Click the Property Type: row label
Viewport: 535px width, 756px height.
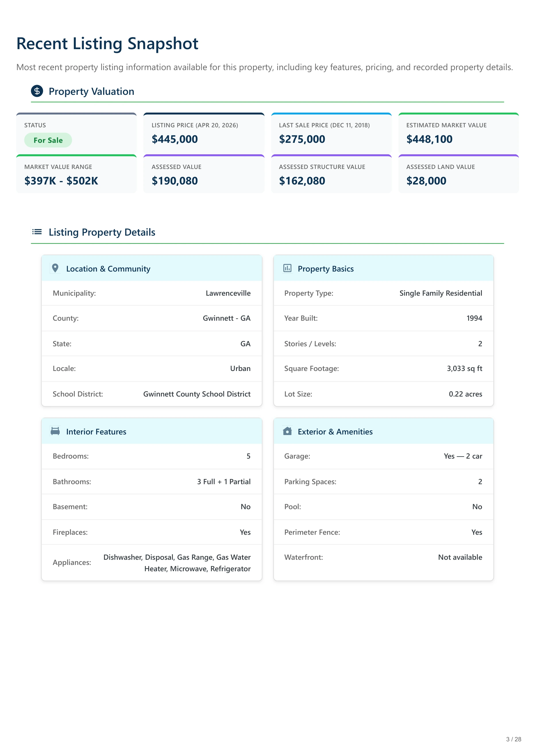pos(309,293)
